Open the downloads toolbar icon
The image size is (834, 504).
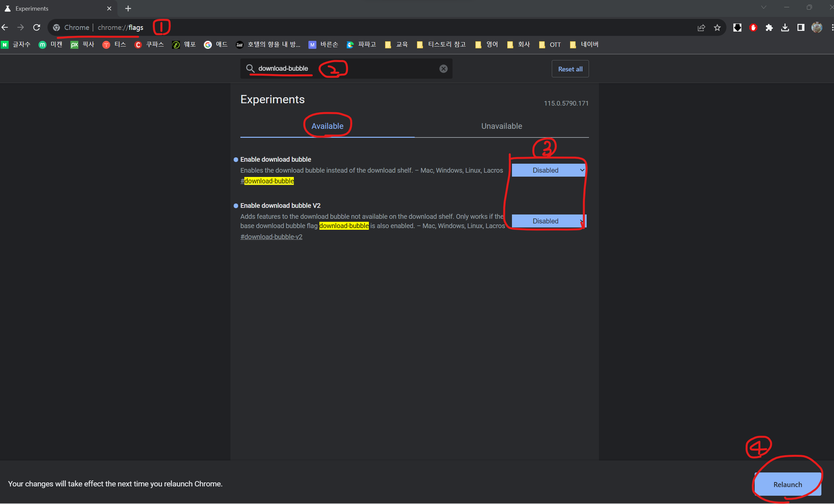785,28
